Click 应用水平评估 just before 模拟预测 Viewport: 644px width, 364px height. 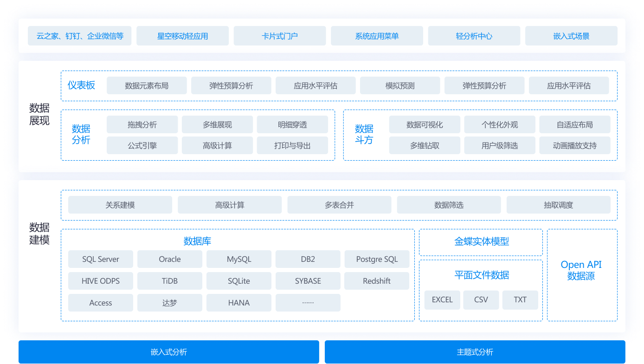316,85
